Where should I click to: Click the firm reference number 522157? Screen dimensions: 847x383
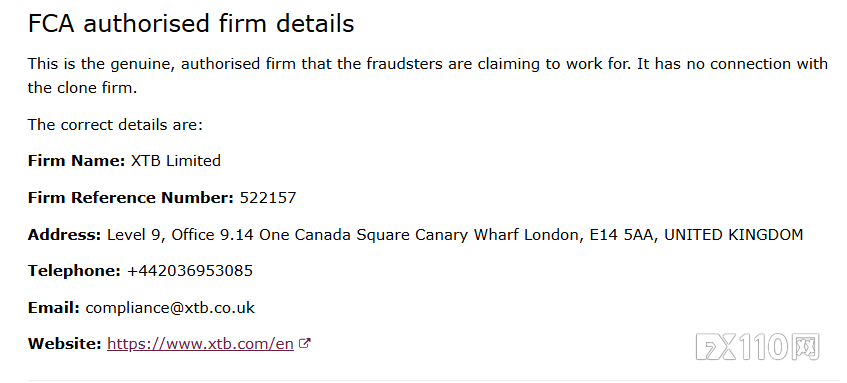click(x=268, y=198)
